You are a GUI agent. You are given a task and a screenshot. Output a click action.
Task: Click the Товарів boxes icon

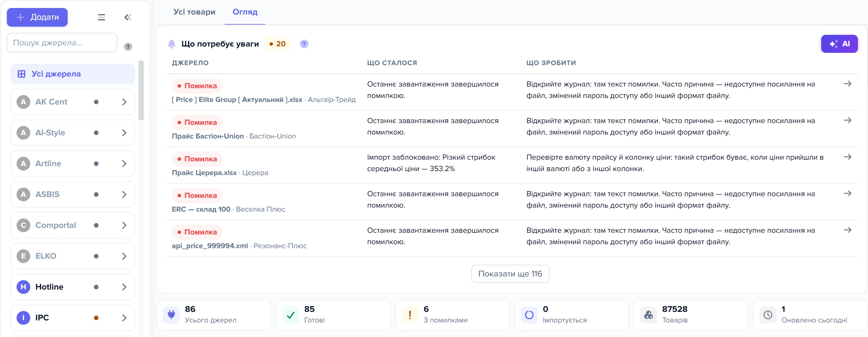(648, 315)
